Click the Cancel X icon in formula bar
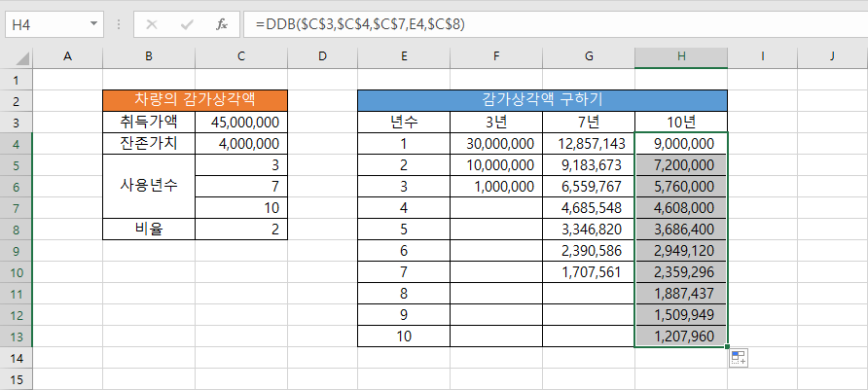Viewport: 868px width, 390px height. 152,24
